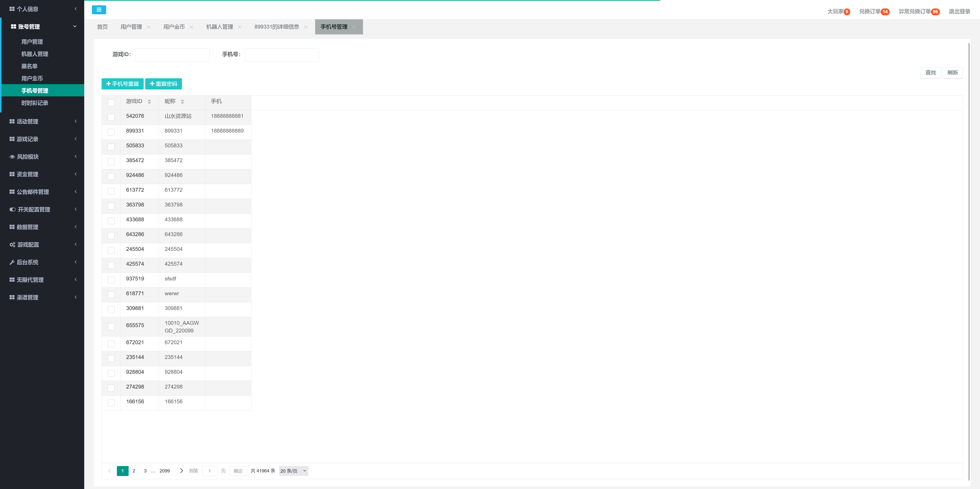The image size is (980, 489).
Task: Click 退出登录 to log out
Action: (x=960, y=11)
